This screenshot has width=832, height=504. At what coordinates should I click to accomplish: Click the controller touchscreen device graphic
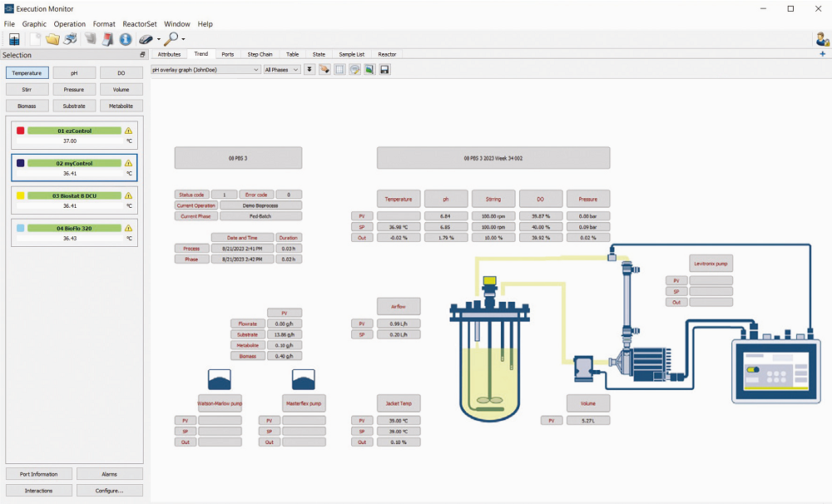(x=775, y=368)
